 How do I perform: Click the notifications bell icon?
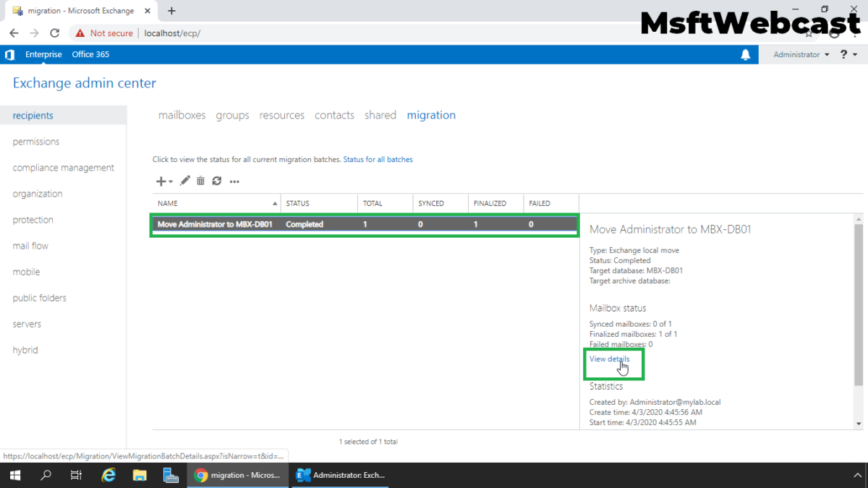click(746, 55)
